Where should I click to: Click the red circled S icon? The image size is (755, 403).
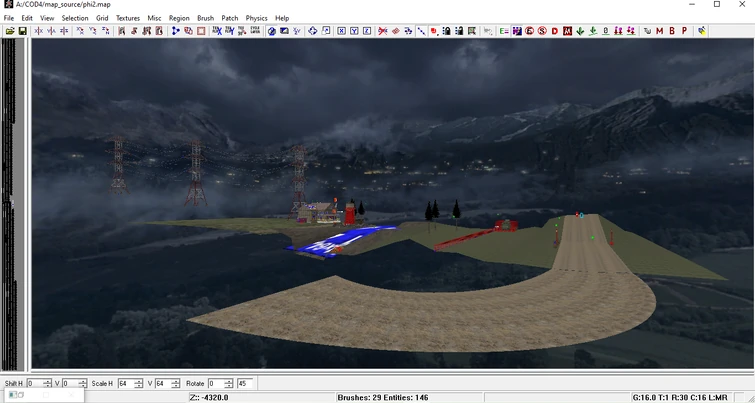[x=542, y=31]
